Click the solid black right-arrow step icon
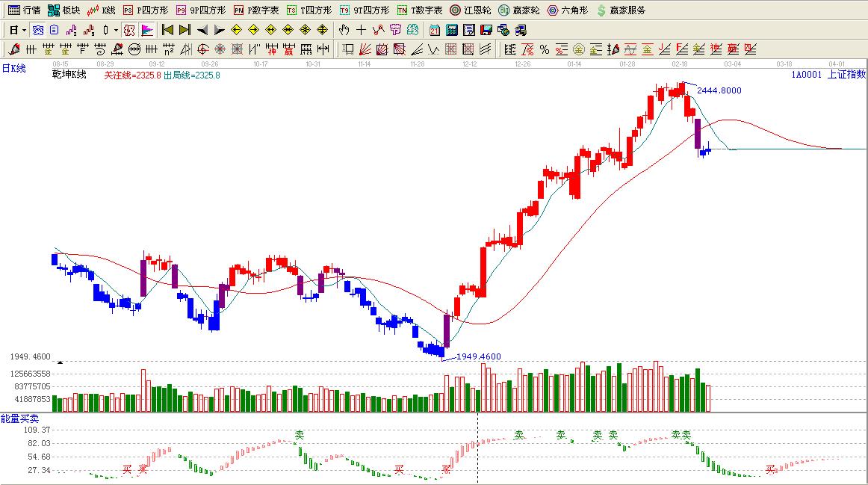Image resolution: width=868 pixels, height=485 pixels. (219, 30)
